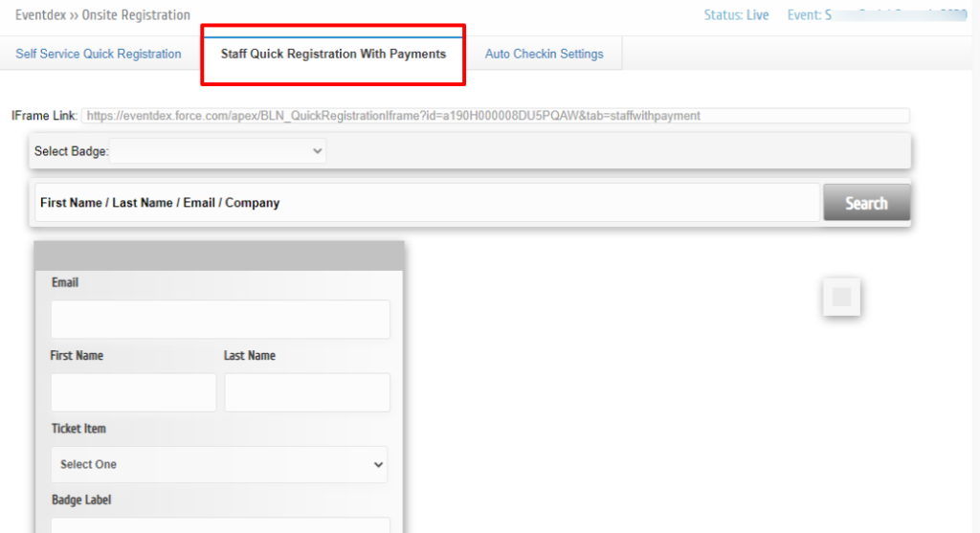Click the Email field label
This screenshot has width=980, height=533.
point(65,282)
